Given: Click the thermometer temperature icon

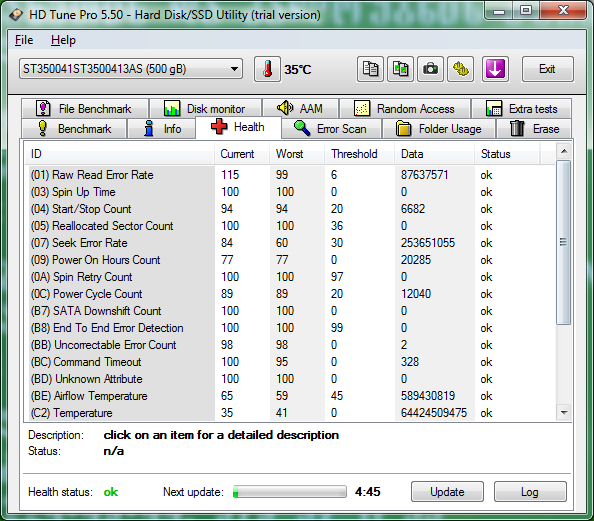Looking at the screenshot, I should (267, 69).
